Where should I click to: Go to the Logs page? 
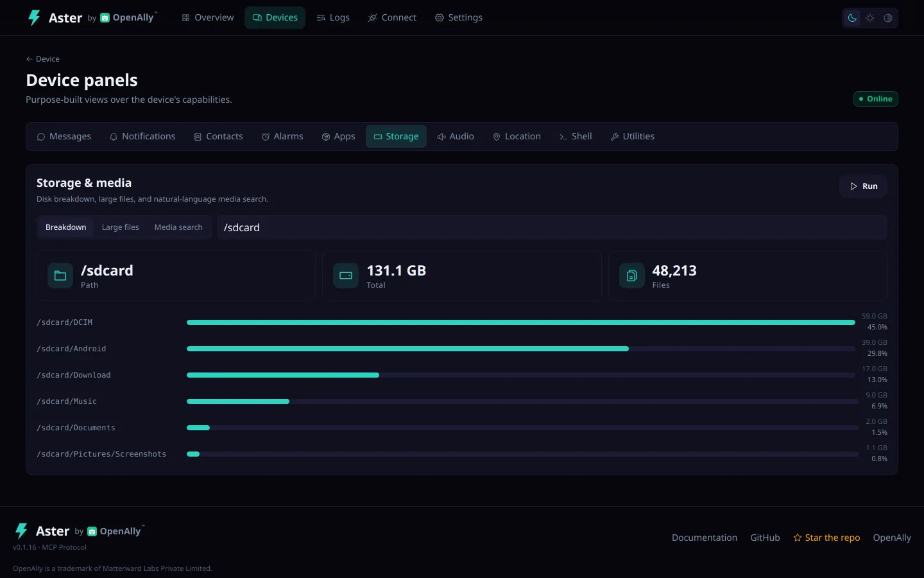point(333,17)
